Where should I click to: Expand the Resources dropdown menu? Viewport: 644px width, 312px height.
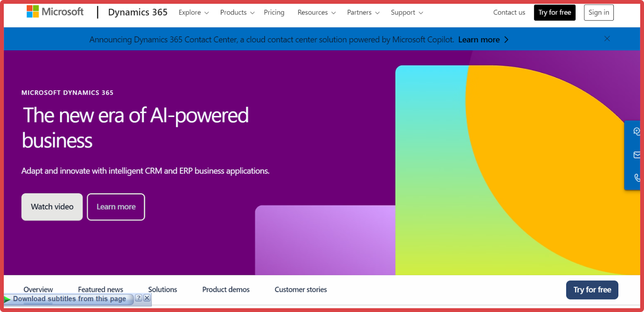pyautogui.click(x=316, y=12)
